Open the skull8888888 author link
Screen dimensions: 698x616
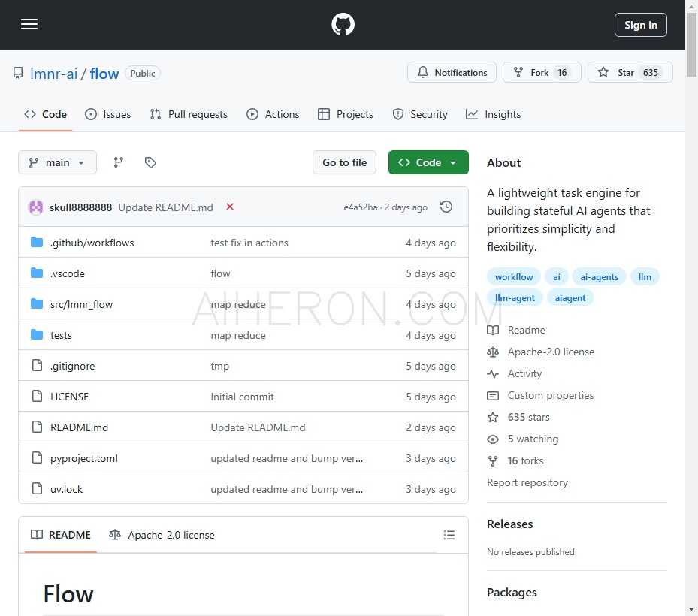80,207
